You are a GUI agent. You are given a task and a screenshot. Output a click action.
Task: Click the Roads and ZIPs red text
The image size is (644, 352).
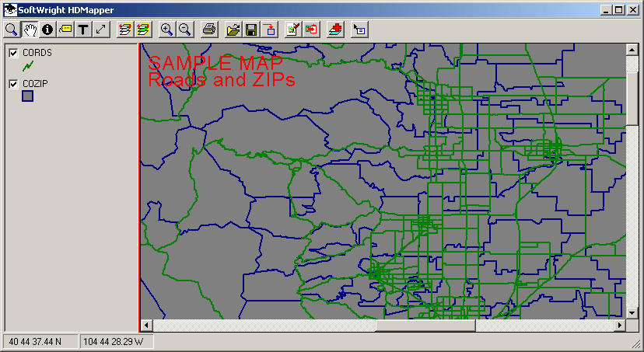(x=222, y=79)
